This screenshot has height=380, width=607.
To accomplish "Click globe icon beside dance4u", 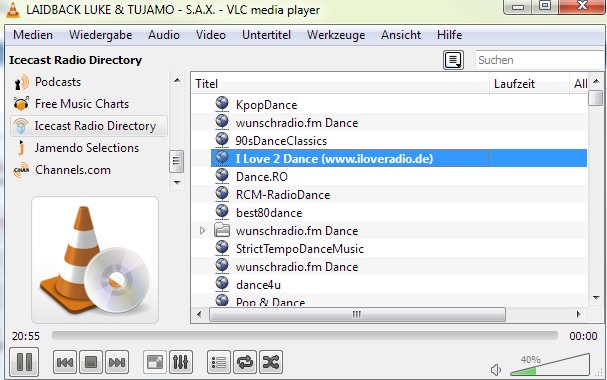I will [222, 284].
